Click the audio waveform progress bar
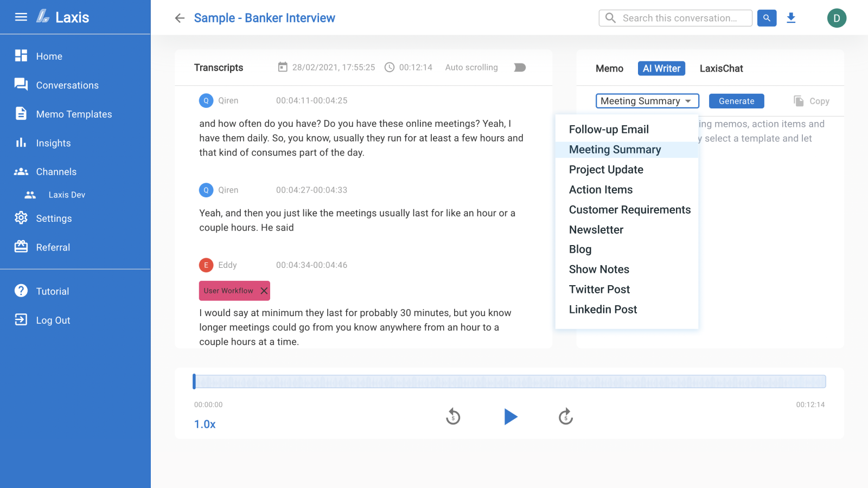 click(x=510, y=382)
